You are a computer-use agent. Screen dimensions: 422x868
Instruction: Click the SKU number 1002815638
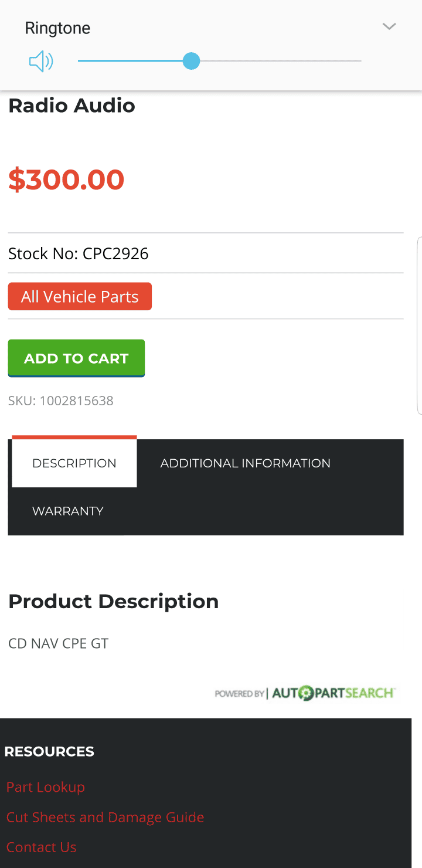click(x=77, y=401)
